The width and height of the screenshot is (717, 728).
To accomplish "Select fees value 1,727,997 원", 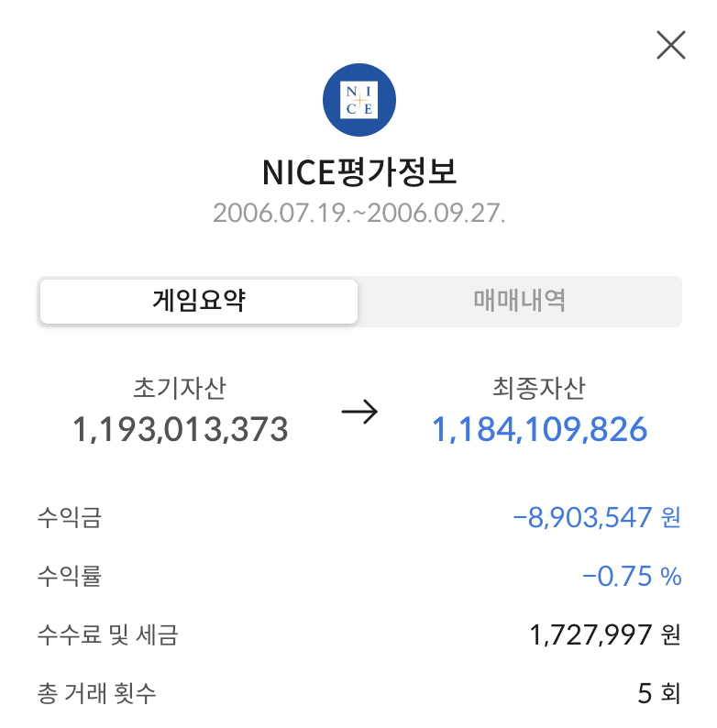I will click(605, 634).
